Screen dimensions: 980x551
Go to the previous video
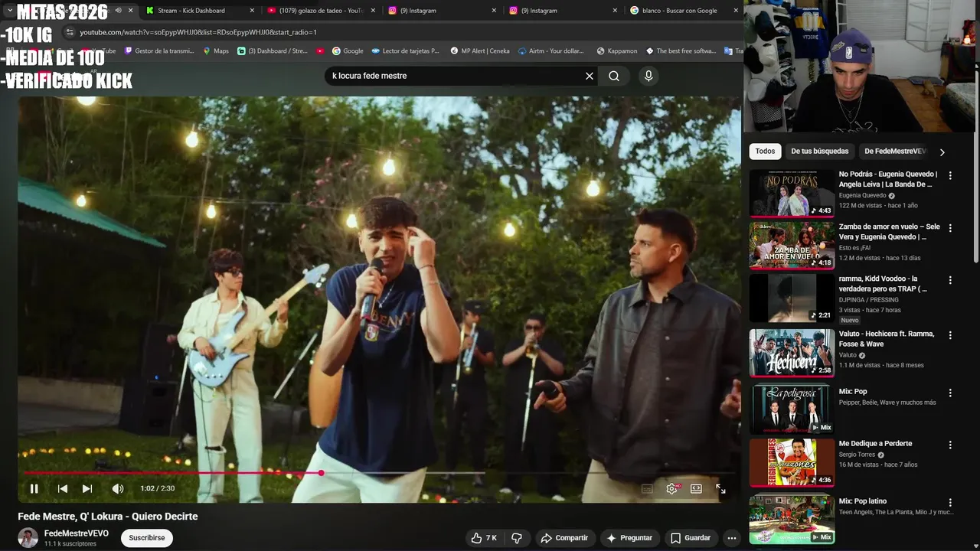(x=63, y=488)
